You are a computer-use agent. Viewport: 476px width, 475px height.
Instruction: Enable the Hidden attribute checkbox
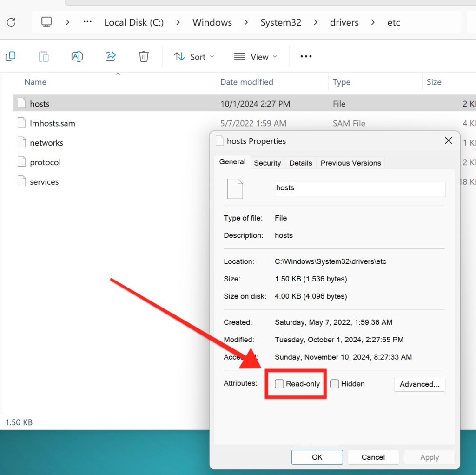pos(335,384)
